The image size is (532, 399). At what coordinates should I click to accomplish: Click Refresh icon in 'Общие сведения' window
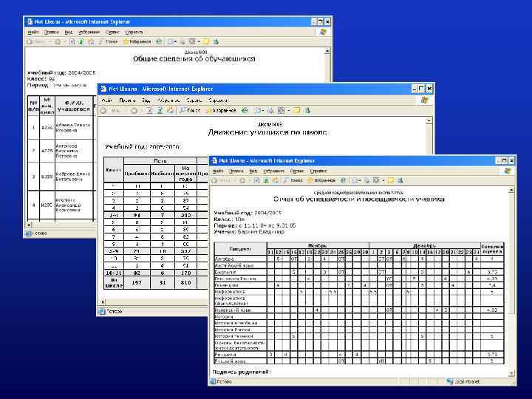(81, 41)
